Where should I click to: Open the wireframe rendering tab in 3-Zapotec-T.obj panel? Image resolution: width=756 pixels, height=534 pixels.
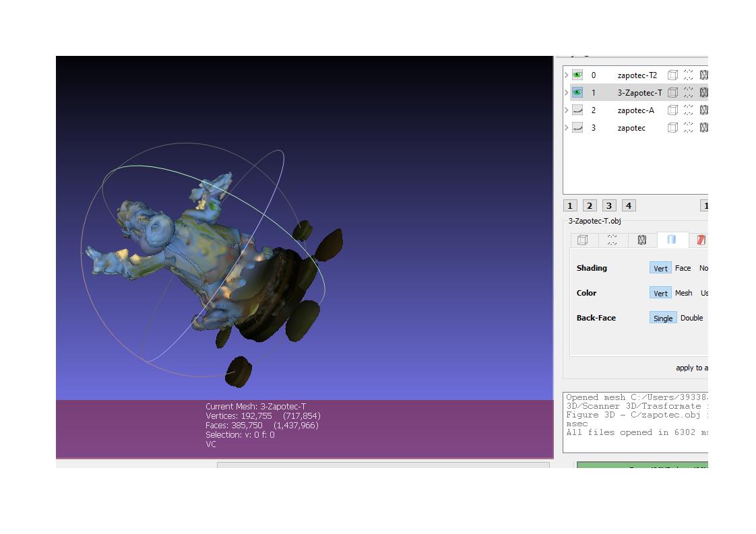point(641,240)
